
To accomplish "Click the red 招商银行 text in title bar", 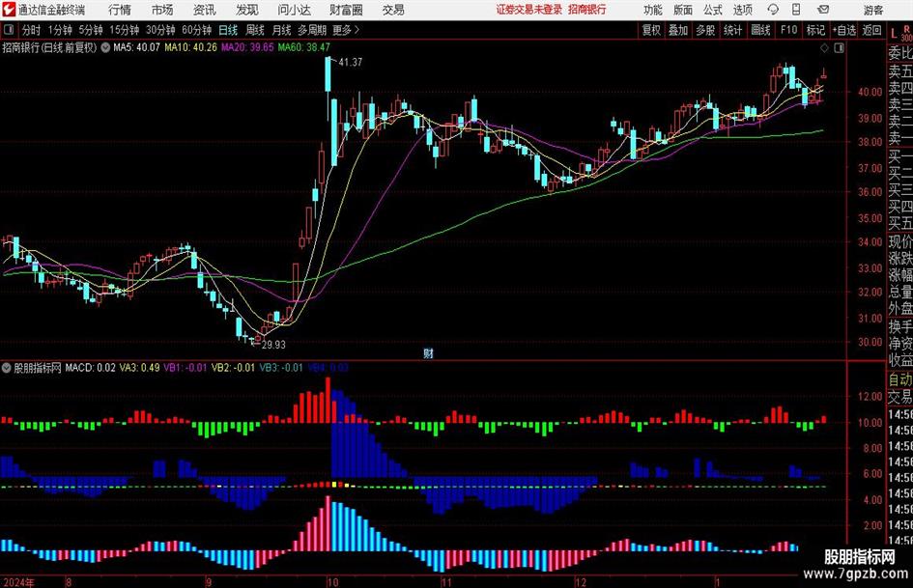I will pyautogui.click(x=587, y=10).
